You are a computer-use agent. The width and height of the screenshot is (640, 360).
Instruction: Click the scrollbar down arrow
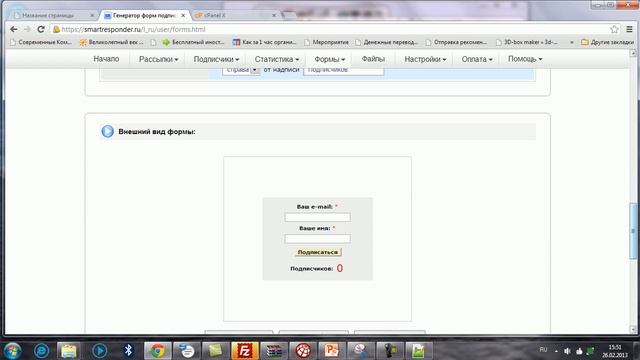633,329
